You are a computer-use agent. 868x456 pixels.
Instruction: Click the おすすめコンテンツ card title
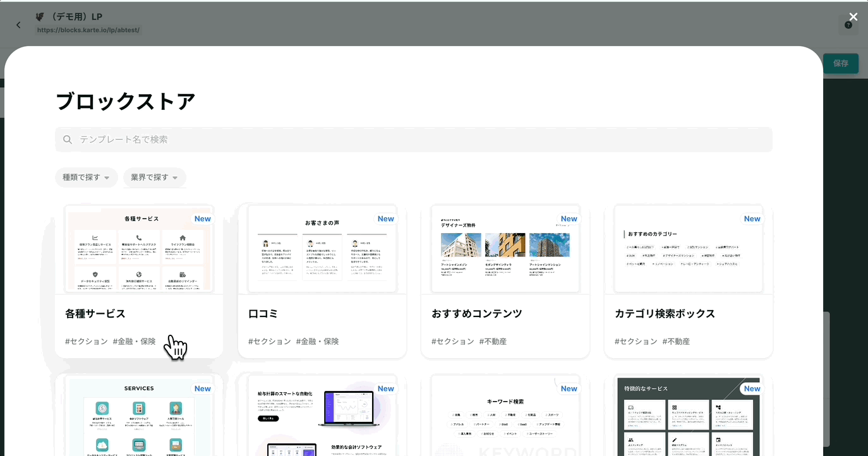point(477,314)
